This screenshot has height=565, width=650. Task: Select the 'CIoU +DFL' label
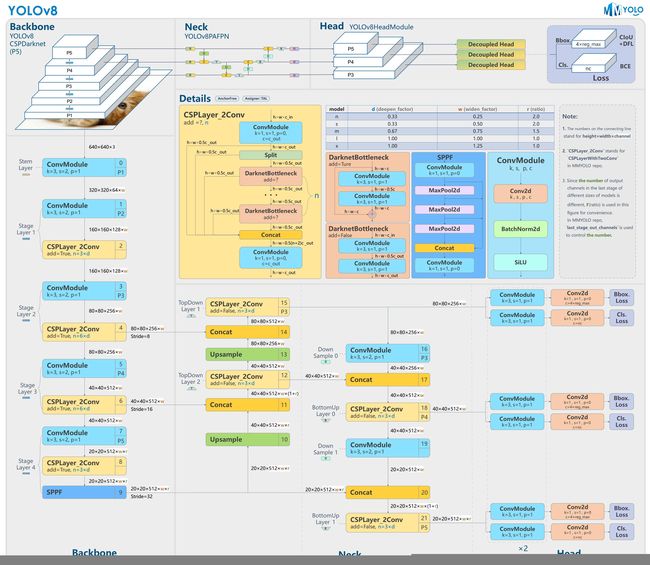click(x=626, y=40)
